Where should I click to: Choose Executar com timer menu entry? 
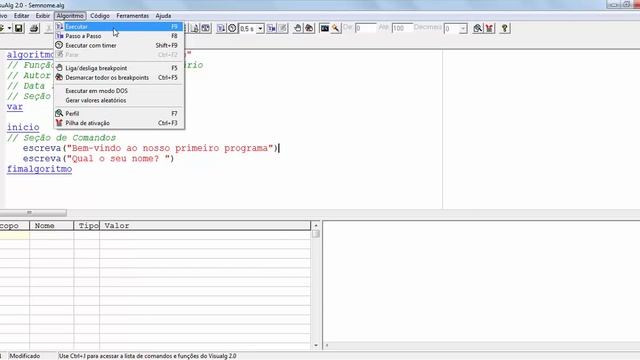(x=119, y=45)
